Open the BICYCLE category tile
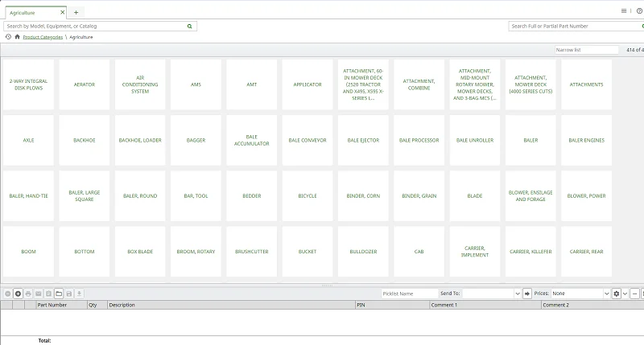The width and height of the screenshot is (644, 345). pos(308,196)
